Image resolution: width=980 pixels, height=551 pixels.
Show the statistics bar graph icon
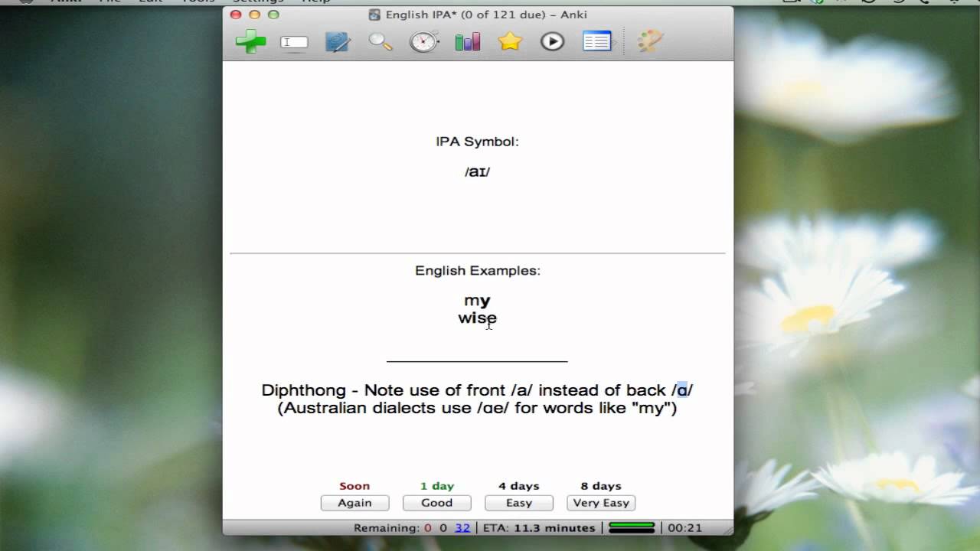click(467, 41)
